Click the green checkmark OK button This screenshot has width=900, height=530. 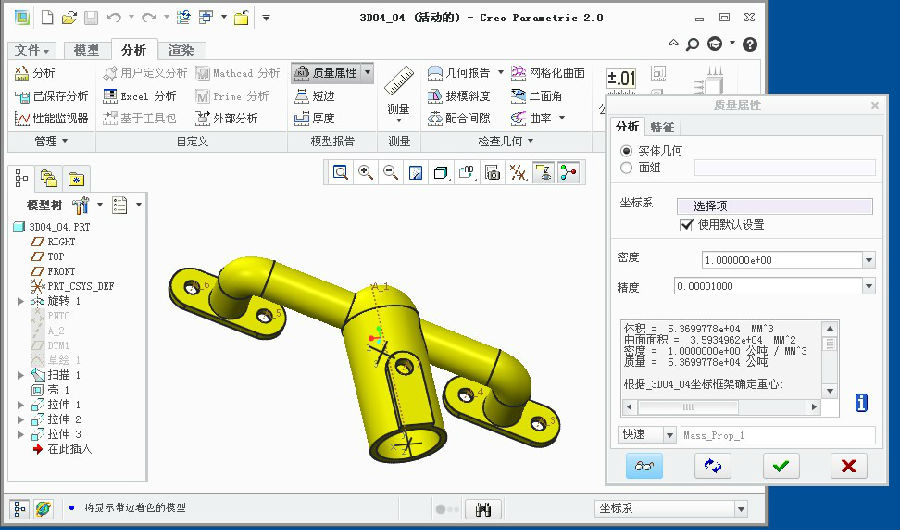click(780, 465)
